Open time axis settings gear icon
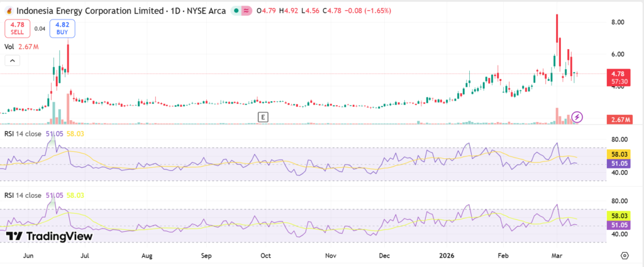Screen dimensions: 644x267 click(x=625, y=256)
